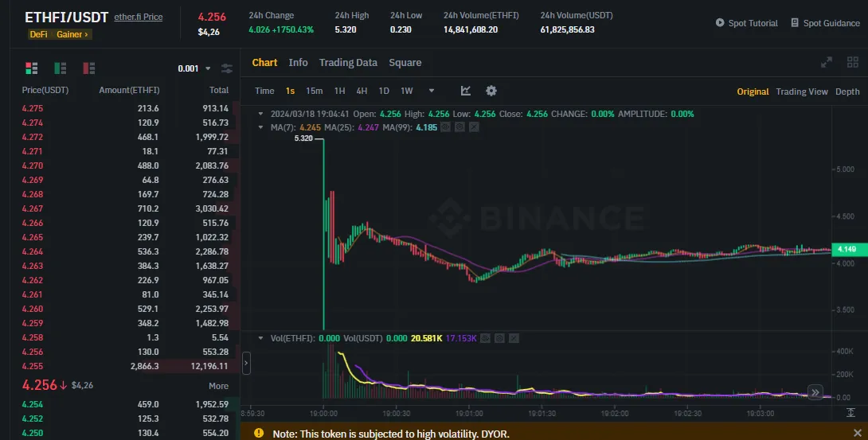Collapse the Vol indicator row arrow
The height and width of the screenshot is (440, 868).
coord(261,337)
